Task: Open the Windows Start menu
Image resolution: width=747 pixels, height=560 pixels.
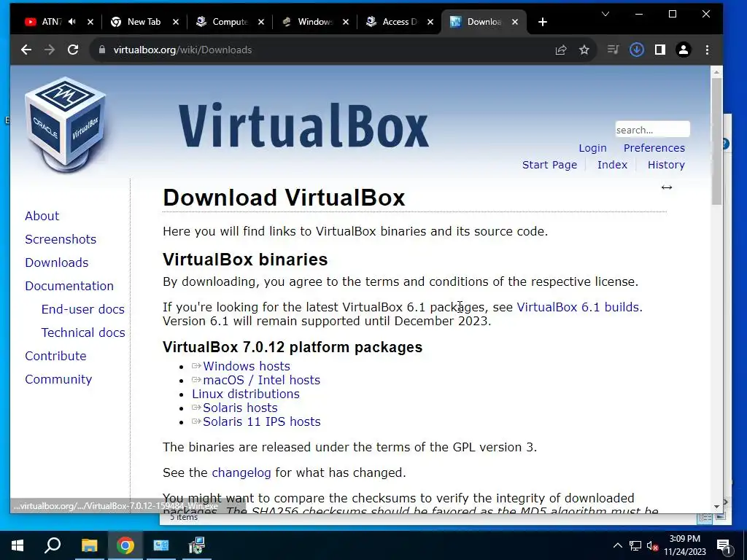Action: (x=18, y=545)
